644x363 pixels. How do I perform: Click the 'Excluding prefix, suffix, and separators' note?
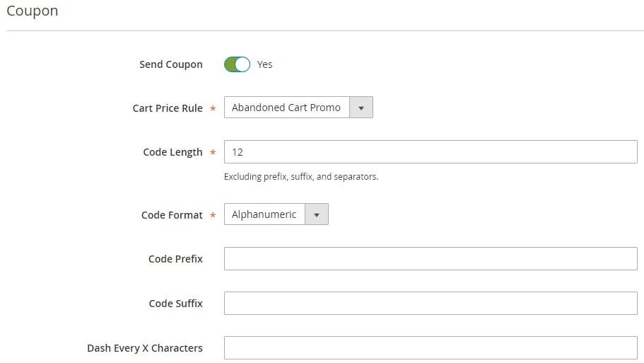pyautogui.click(x=301, y=177)
